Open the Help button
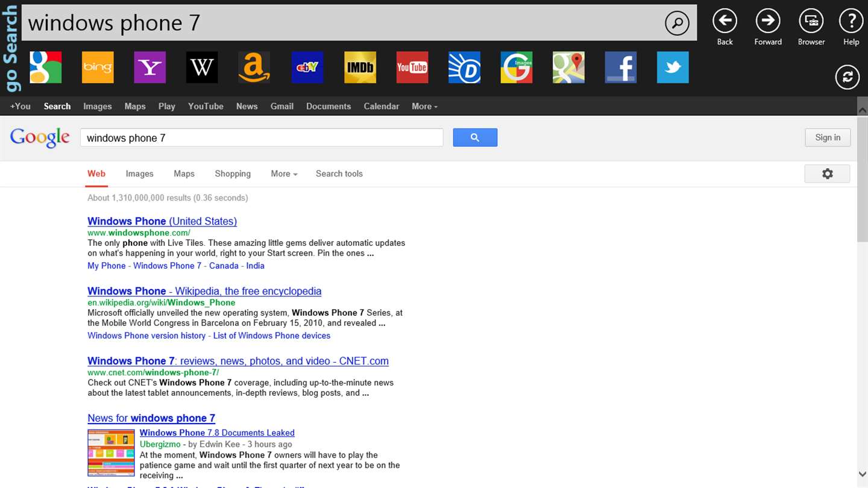The image size is (868, 488). [x=851, y=21]
